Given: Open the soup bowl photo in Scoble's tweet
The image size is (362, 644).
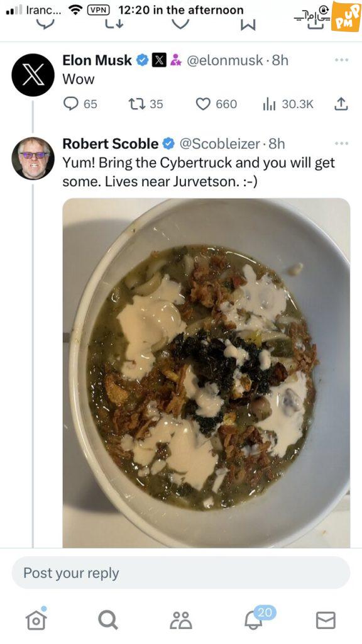Looking at the screenshot, I should click(206, 373).
